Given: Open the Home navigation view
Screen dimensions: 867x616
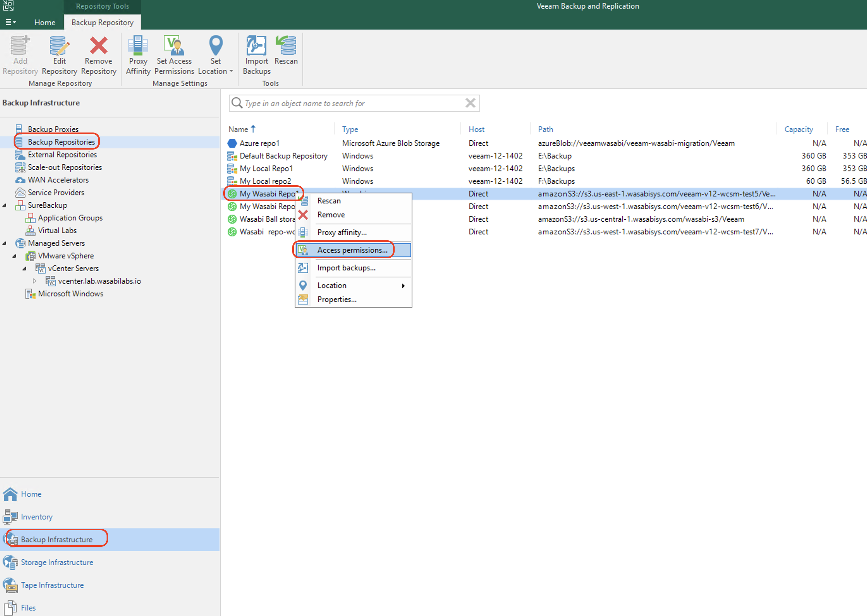Looking at the screenshot, I should coord(110,494).
